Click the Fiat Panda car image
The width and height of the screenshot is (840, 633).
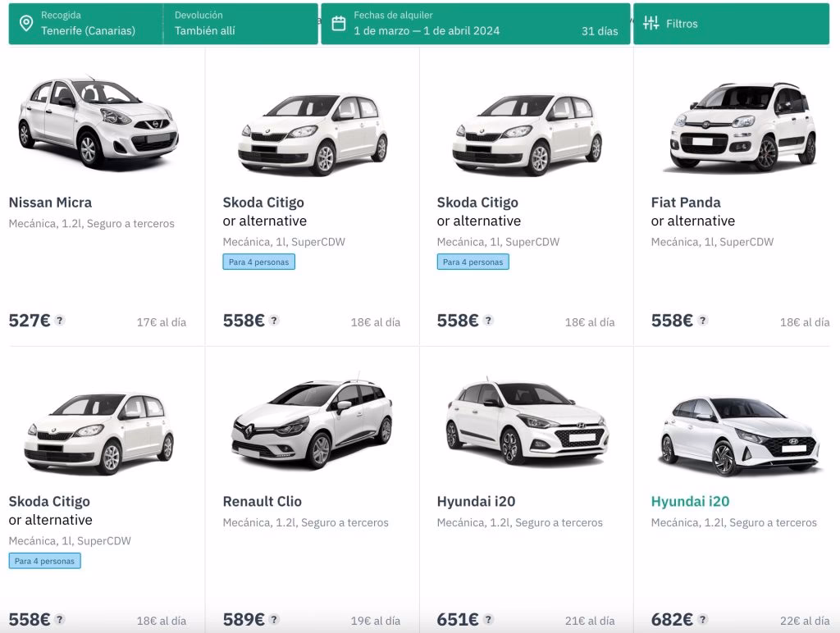[742, 127]
